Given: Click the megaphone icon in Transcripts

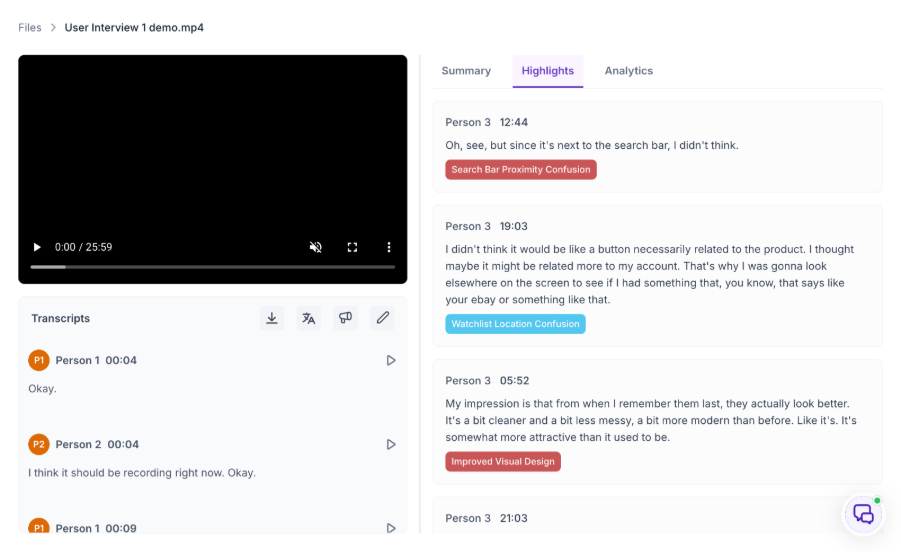Looking at the screenshot, I should (345, 318).
